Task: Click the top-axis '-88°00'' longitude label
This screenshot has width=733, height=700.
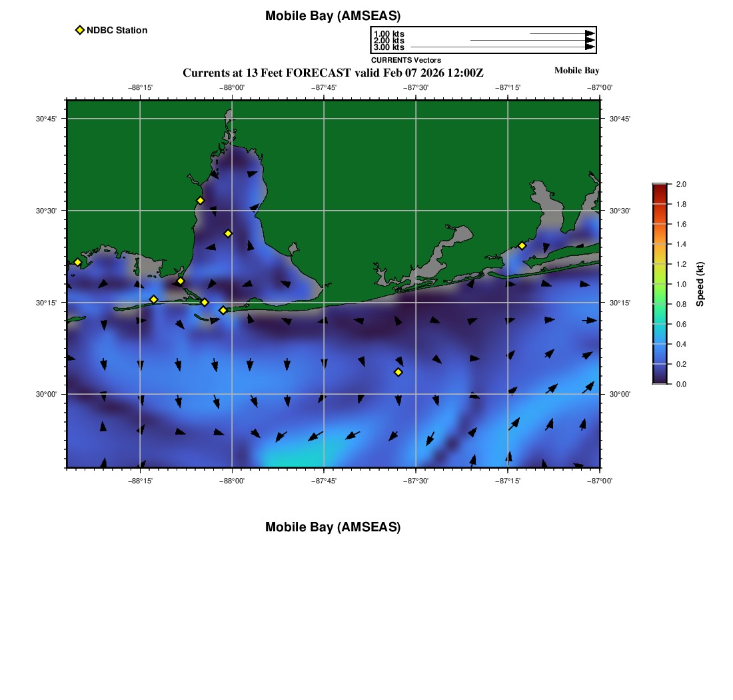Action: 232,87
